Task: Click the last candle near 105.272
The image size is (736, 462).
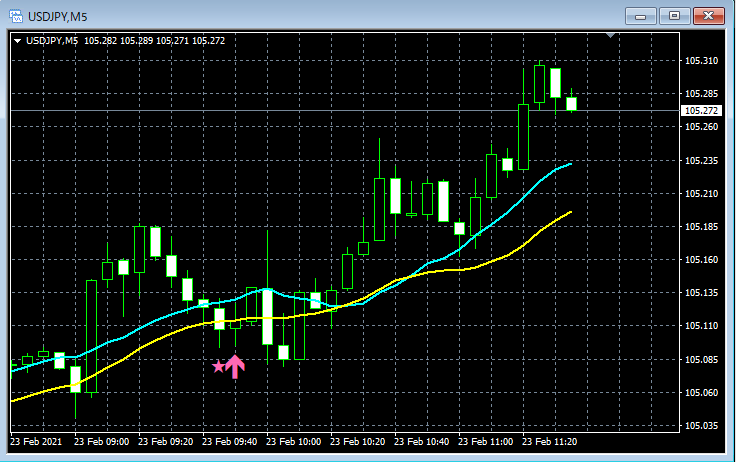Action: coord(571,104)
